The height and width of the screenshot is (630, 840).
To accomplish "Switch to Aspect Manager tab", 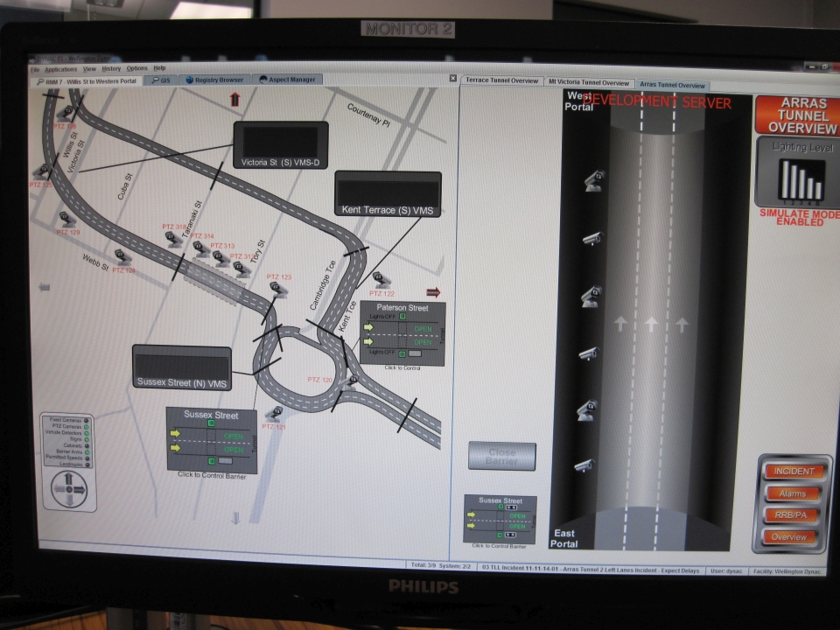I will click(287, 80).
